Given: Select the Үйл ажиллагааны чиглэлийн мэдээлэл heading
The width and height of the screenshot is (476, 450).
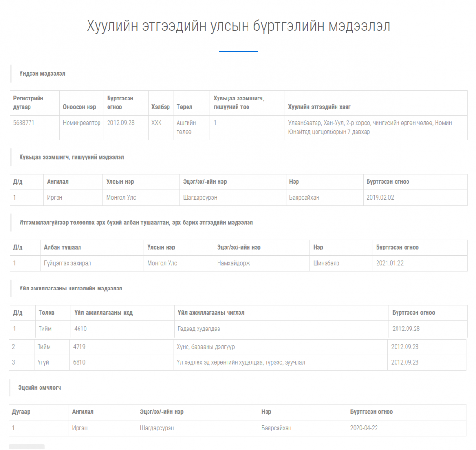Looking at the screenshot, I should 71,289.
